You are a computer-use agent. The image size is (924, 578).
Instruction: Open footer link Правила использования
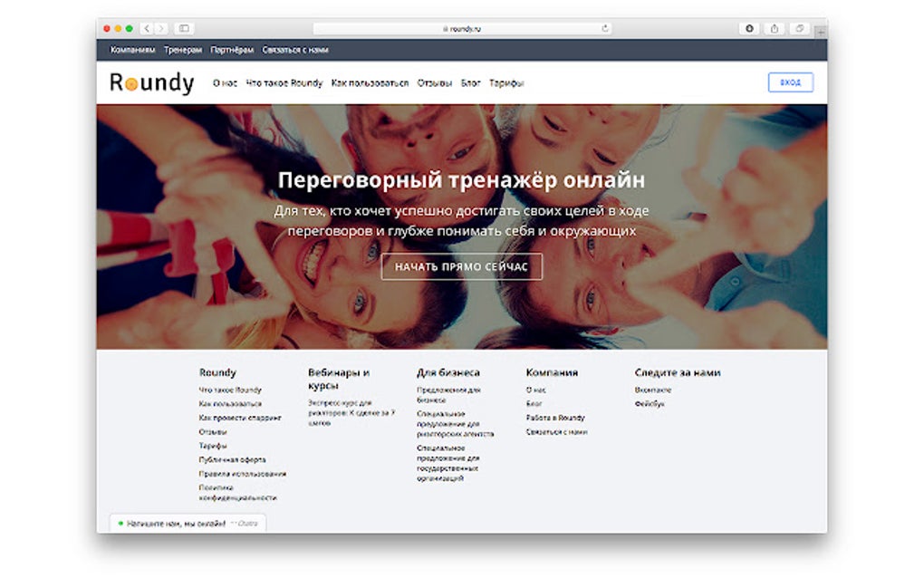click(x=242, y=474)
